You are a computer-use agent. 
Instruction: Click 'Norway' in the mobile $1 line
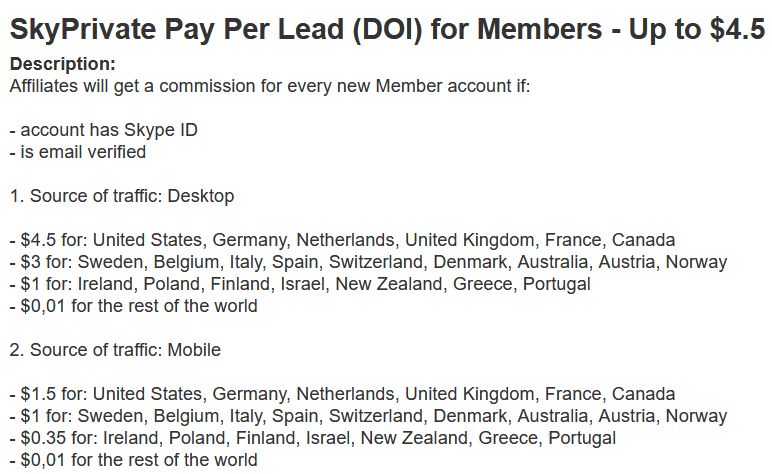point(696,416)
